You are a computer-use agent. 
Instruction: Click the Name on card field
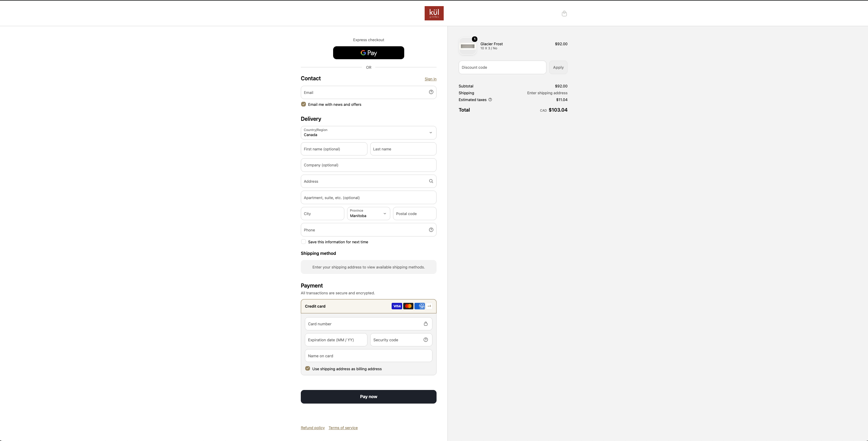tap(369, 356)
